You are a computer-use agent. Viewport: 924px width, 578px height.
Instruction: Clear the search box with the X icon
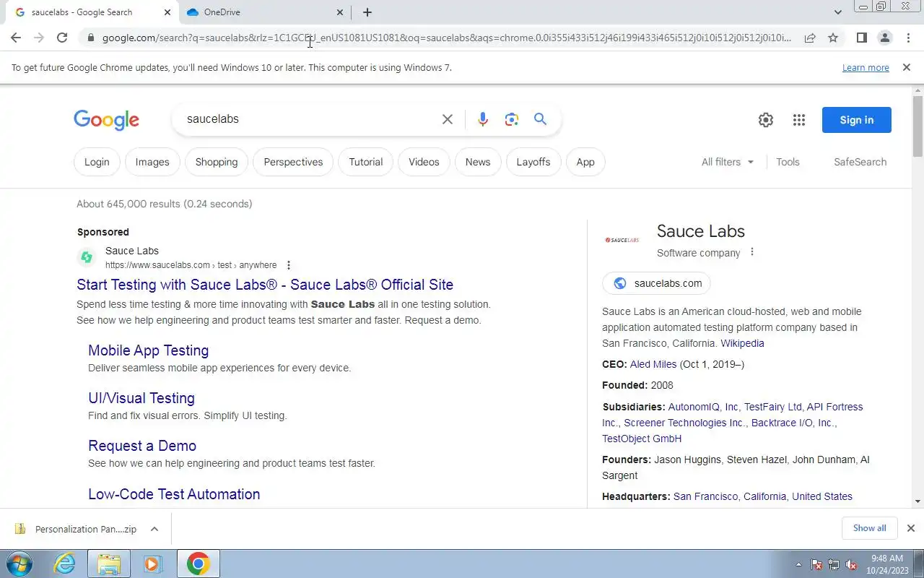448,119
